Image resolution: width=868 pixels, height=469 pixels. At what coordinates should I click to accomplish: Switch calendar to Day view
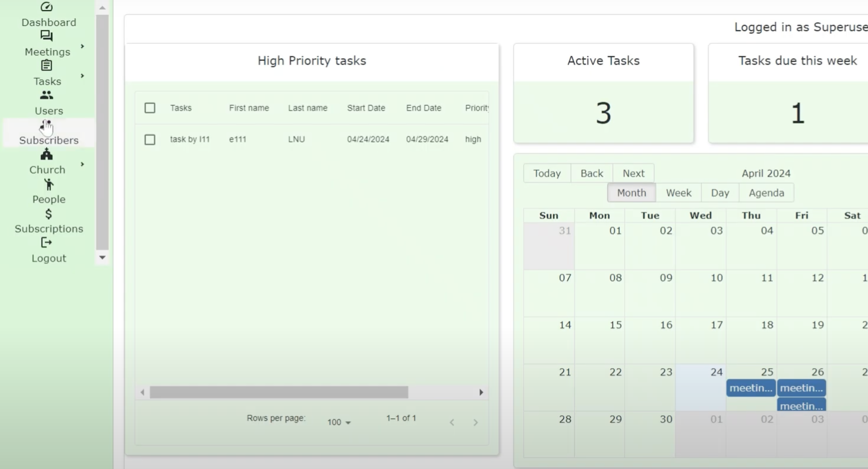[720, 193]
